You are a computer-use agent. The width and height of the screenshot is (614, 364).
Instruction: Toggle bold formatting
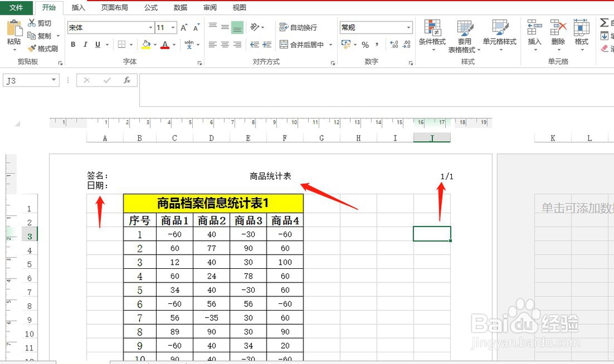click(x=73, y=45)
